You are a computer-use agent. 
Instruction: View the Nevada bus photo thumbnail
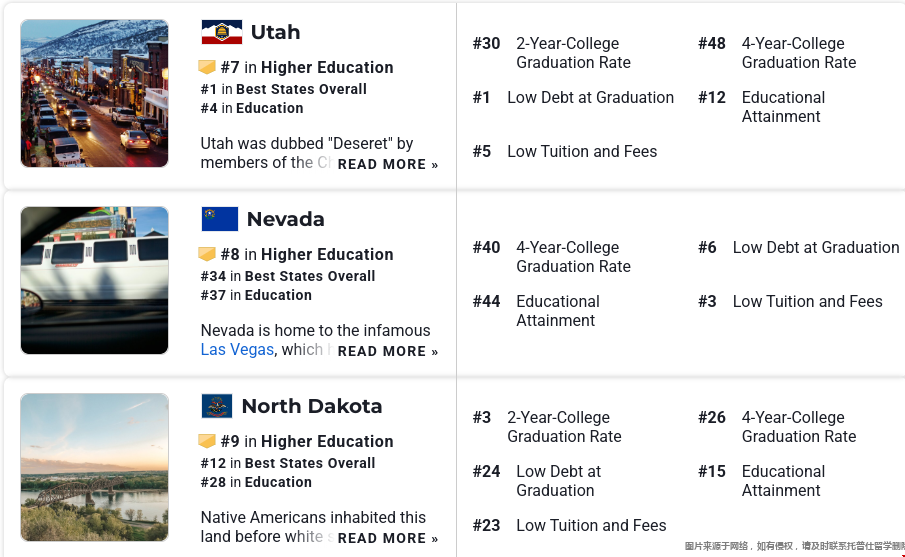pos(94,280)
